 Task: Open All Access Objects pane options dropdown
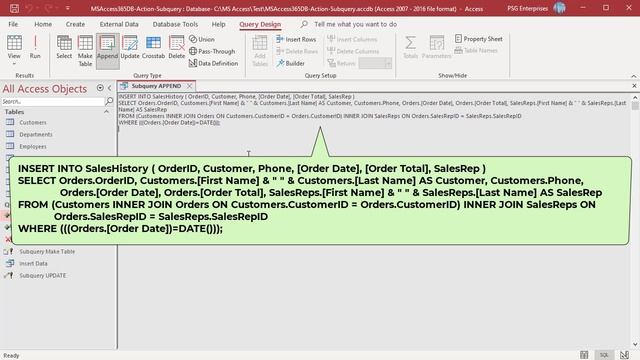point(100,88)
